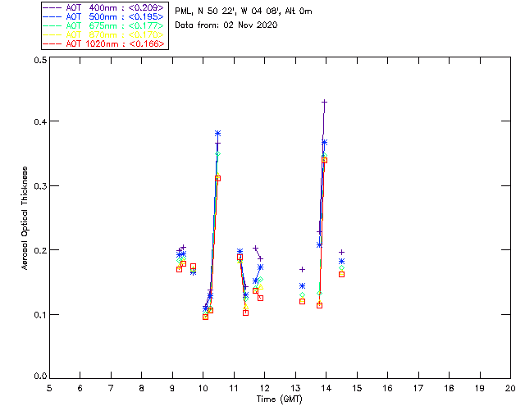The image size is (525, 420).
Task: Click the 'Aerosol Optical Thickness' axis label
Action: (x=25, y=218)
